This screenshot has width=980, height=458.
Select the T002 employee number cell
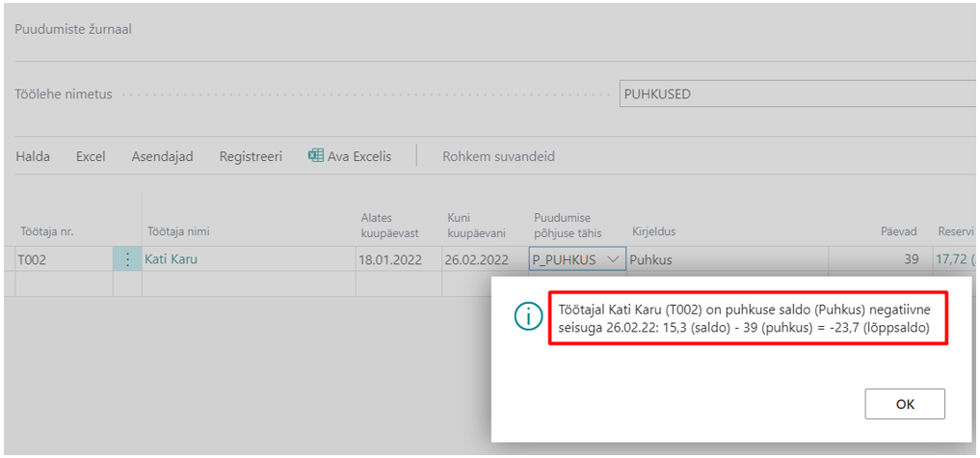[x=64, y=259]
